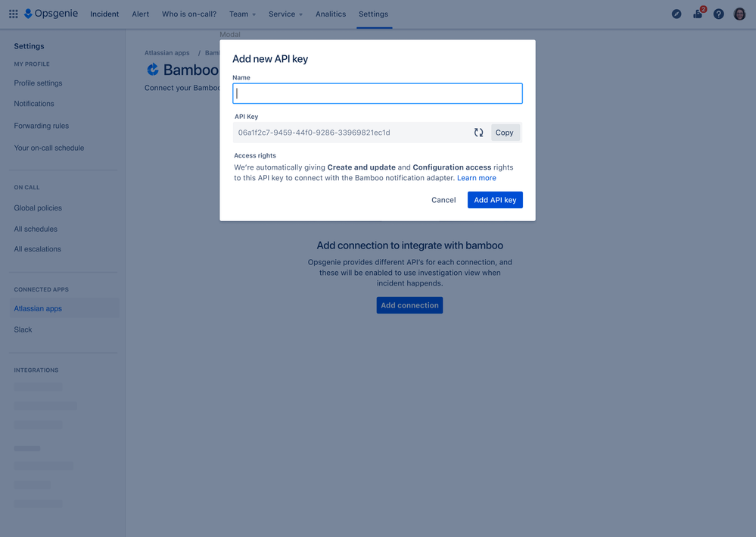Regenerate the API key with refresh icon
The width and height of the screenshot is (756, 537).
478,133
